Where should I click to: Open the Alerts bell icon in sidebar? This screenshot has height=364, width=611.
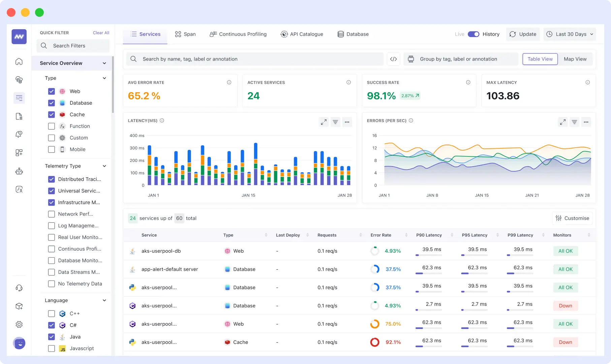pos(19,134)
